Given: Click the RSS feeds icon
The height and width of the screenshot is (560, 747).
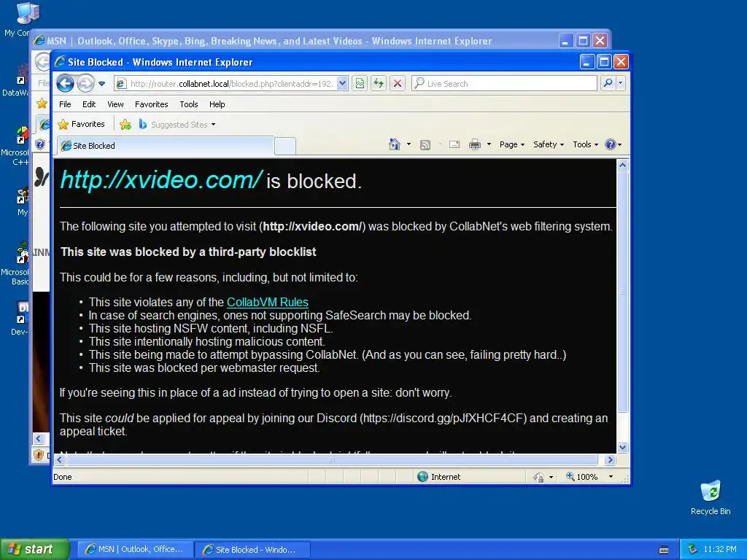Looking at the screenshot, I should point(425,145).
